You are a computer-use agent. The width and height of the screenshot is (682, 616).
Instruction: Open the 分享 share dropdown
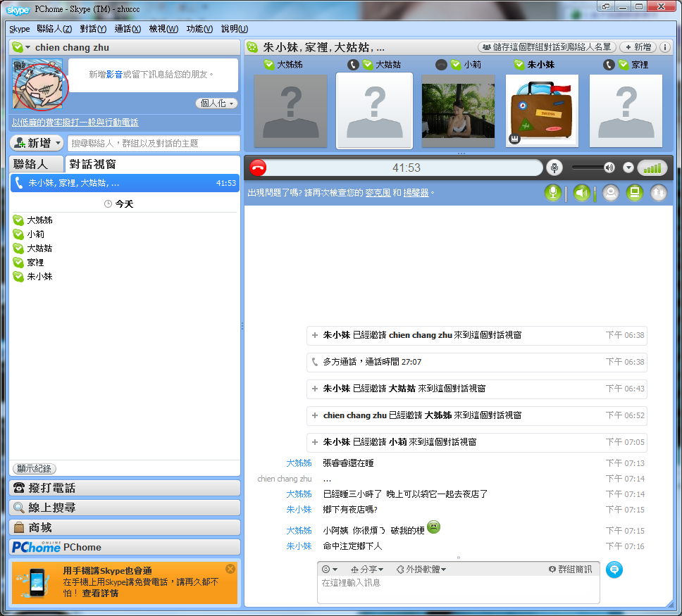(x=367, y=569)
